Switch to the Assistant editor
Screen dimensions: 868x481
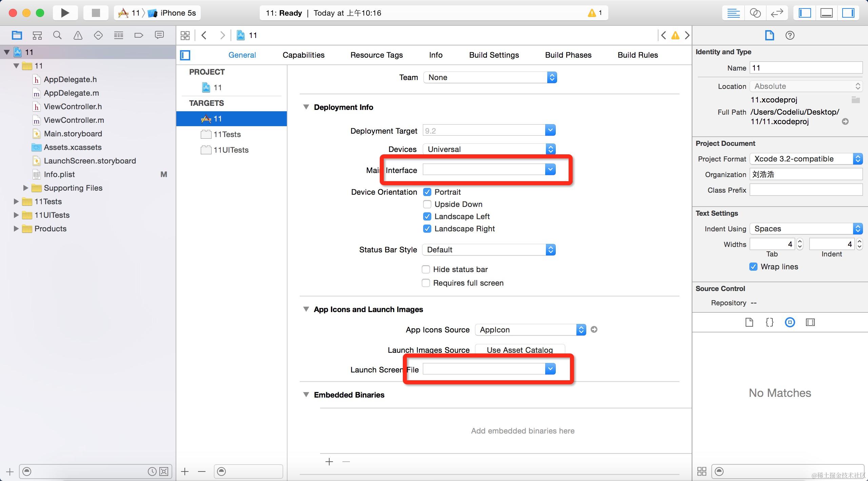(755, 13)
